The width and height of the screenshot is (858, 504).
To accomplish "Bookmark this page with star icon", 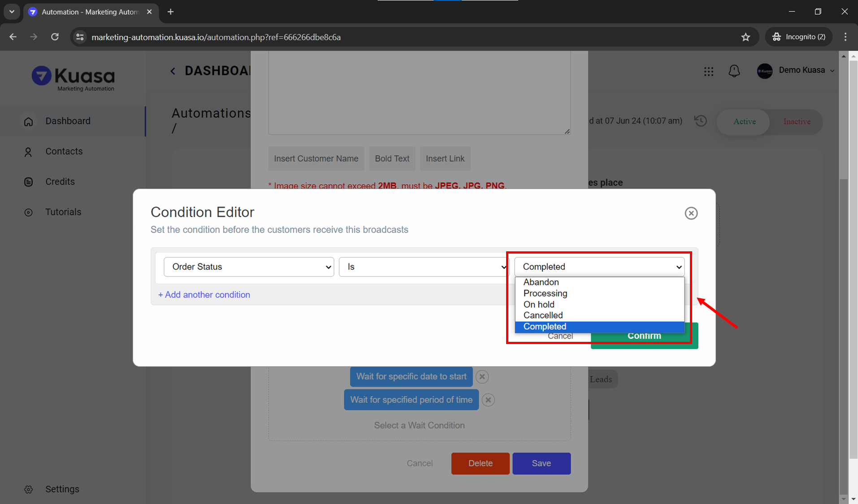I will (745, 37).
